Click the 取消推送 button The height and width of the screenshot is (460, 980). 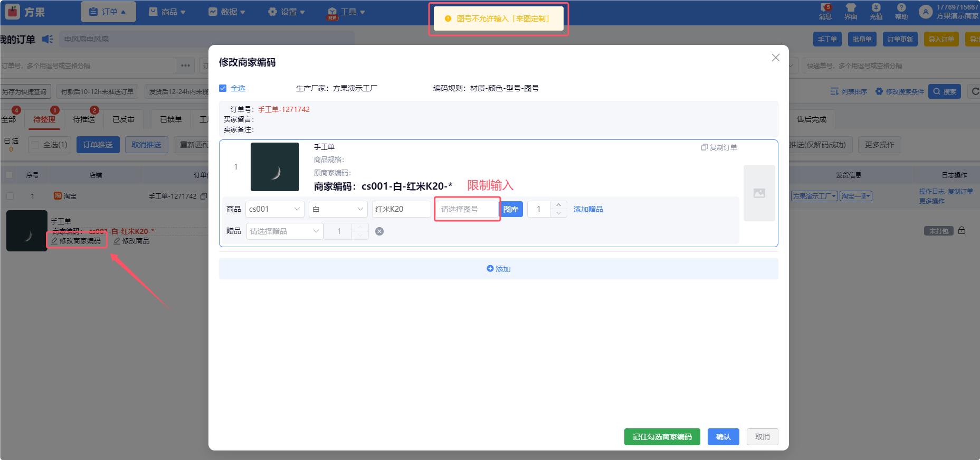tap(147, 145)
